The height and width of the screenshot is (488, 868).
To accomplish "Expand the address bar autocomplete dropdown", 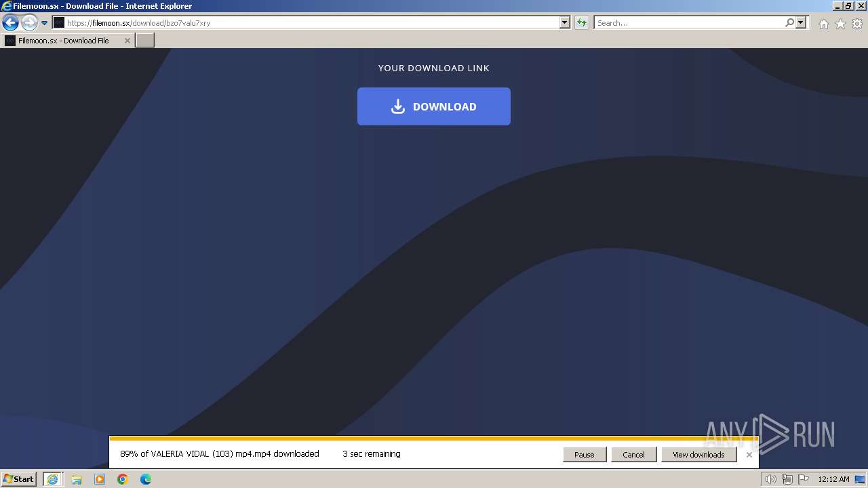I will tap(565, 23).
